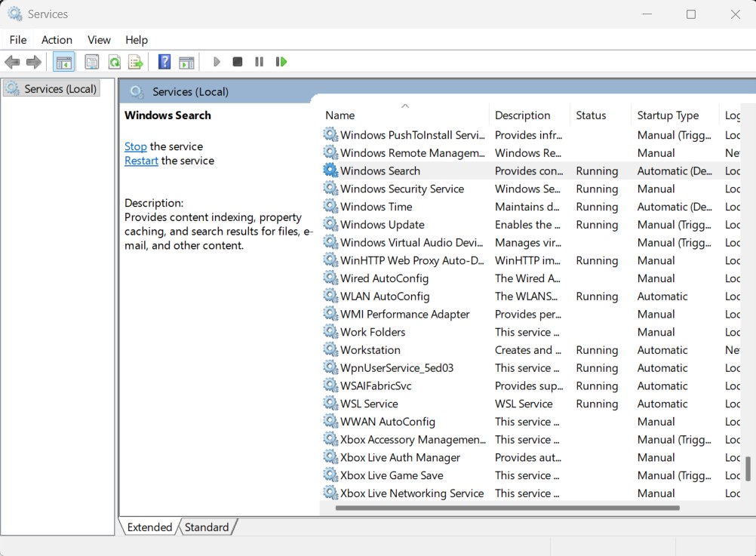756x556 pixels.
Task: Switch to the Standard tab
Action: (207, 527)
